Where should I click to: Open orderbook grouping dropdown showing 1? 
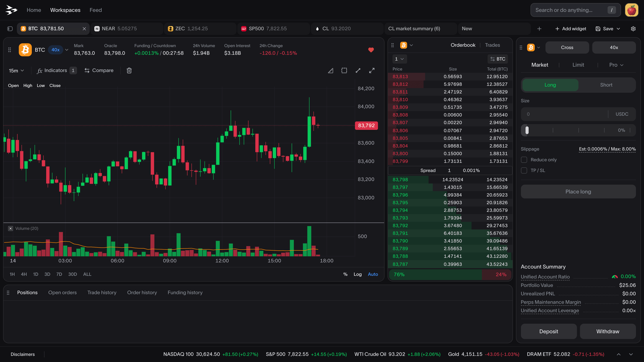coord(399,59)
